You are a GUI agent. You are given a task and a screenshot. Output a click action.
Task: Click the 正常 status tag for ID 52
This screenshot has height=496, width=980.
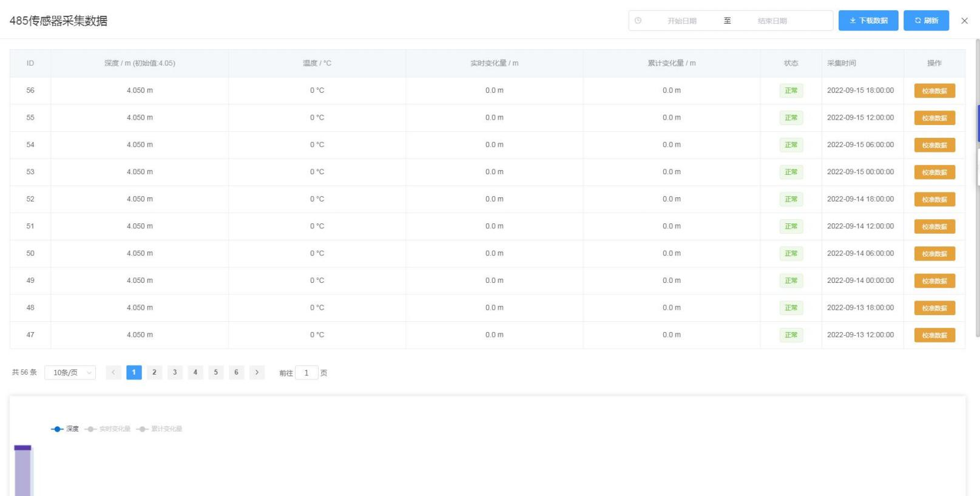[791, 199]
